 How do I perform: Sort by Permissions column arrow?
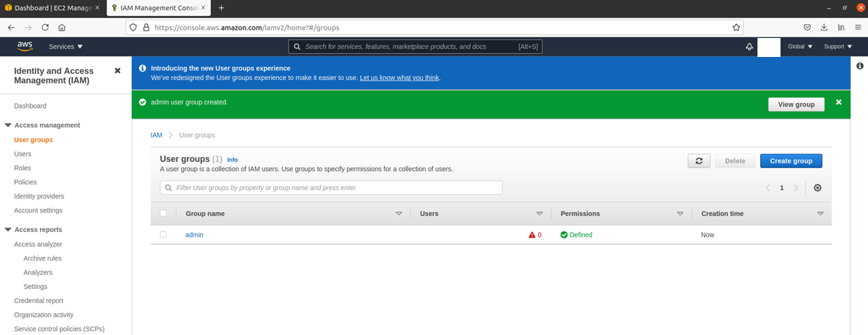(680, 214)
